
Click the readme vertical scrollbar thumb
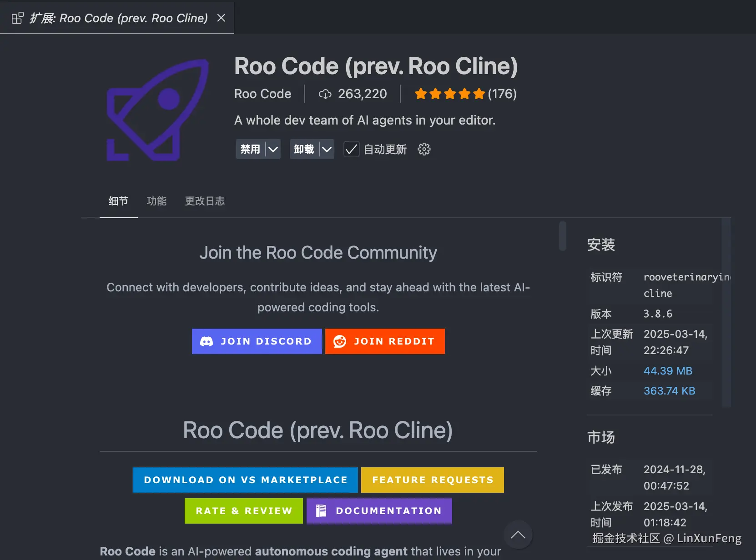point(563,235)
